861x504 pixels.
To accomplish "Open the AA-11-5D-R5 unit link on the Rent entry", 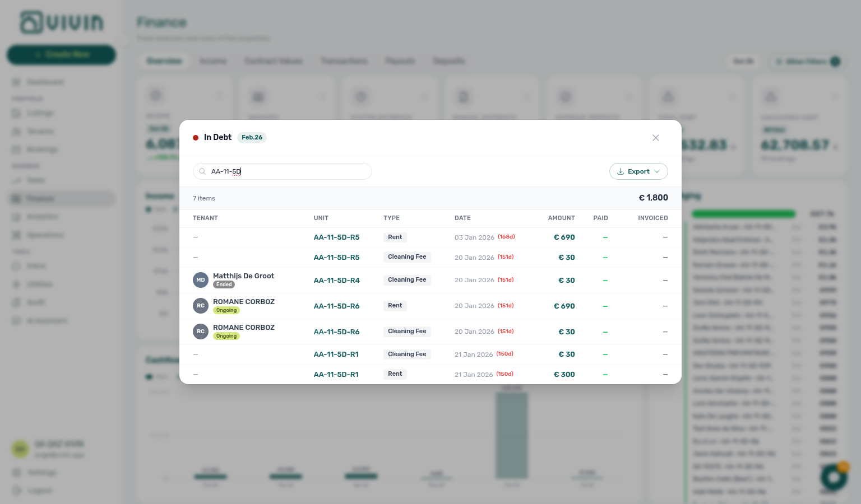I will point(336,237).
